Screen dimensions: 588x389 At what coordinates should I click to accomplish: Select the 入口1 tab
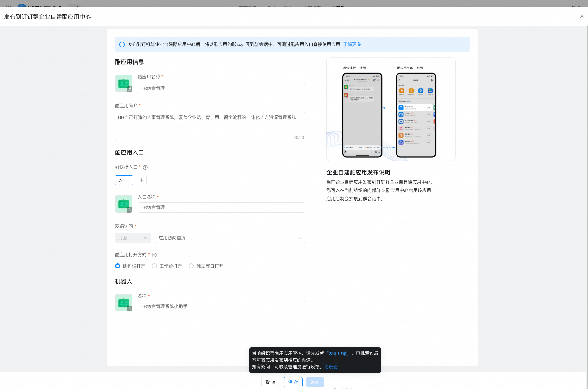[x=124, y=180]
